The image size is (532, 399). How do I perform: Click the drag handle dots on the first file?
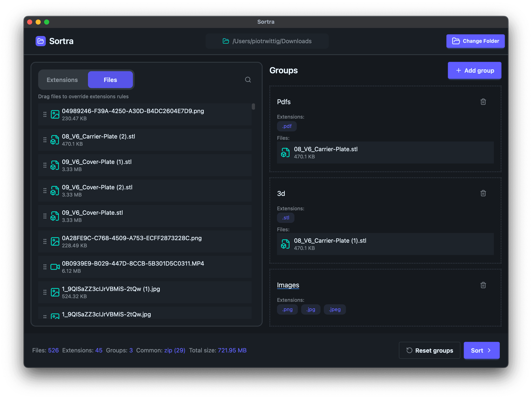point(45,114)
